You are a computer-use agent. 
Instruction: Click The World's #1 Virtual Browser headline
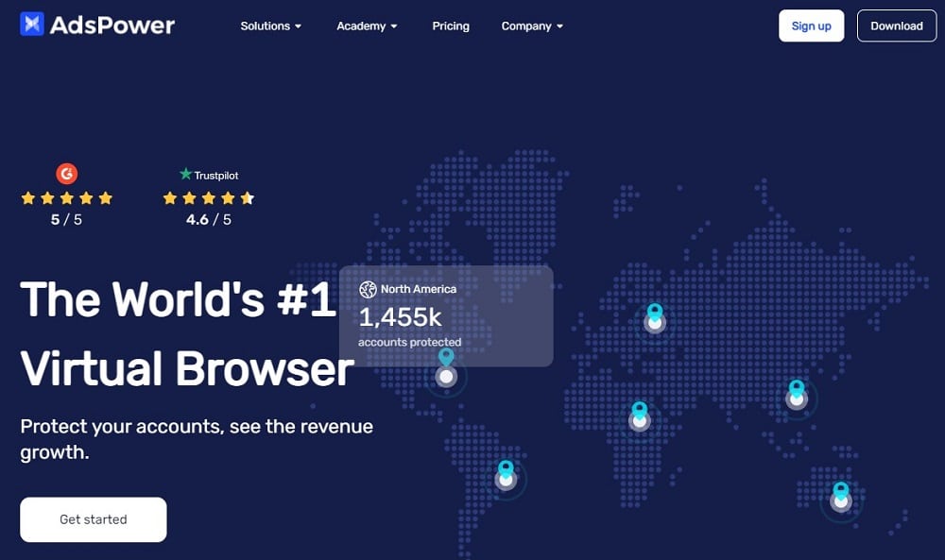point(187,334)
